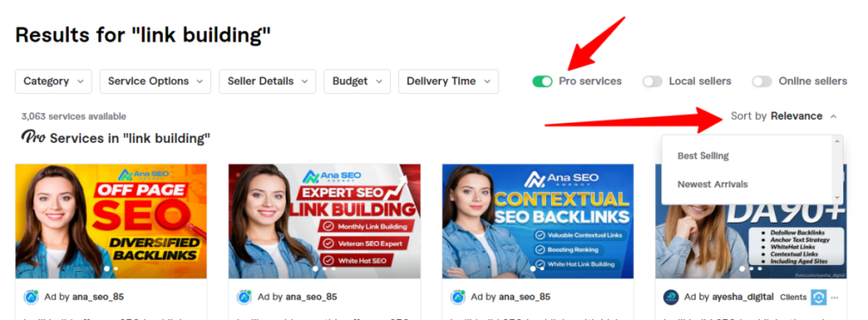
Task: Click ana_seo_85 avatar on third card
Action: (x=458, y=297)
